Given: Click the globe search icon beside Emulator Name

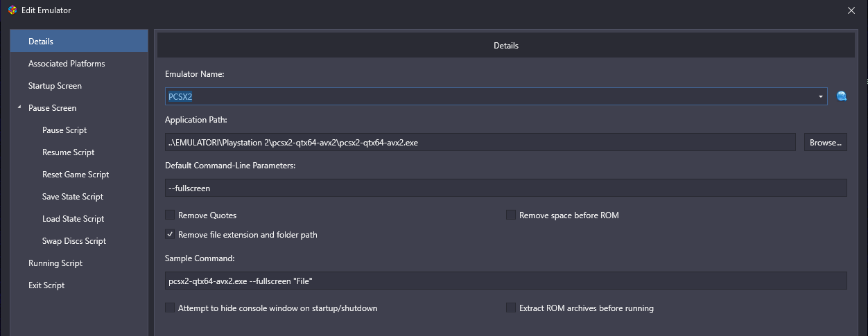Looking at the screenshot, I should click(x=842, y=96).
